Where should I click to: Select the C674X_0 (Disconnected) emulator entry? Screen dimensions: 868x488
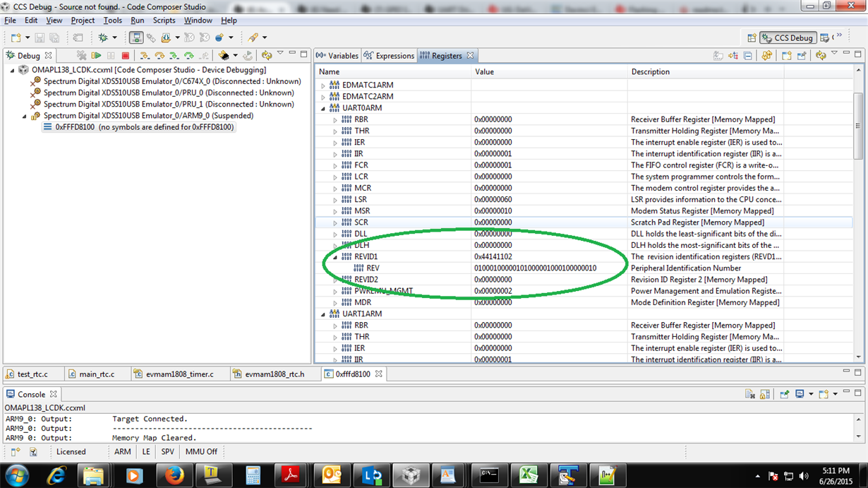(x=166, y=81)
